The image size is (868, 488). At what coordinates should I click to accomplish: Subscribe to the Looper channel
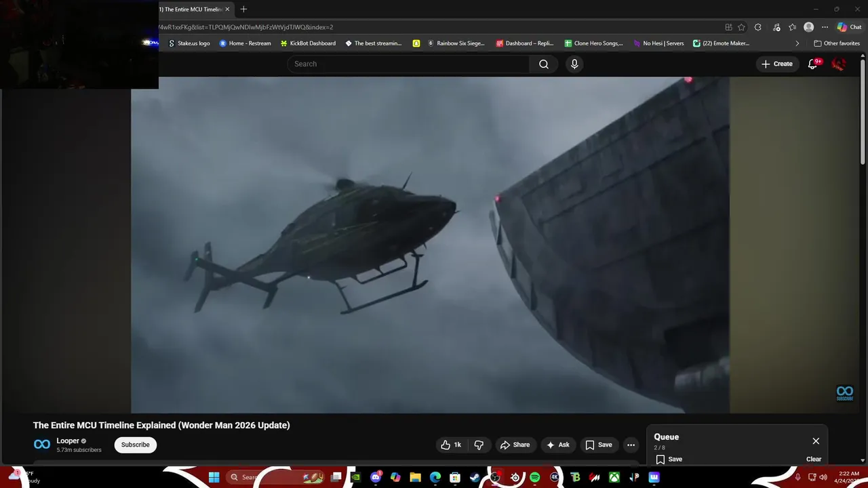135,445
